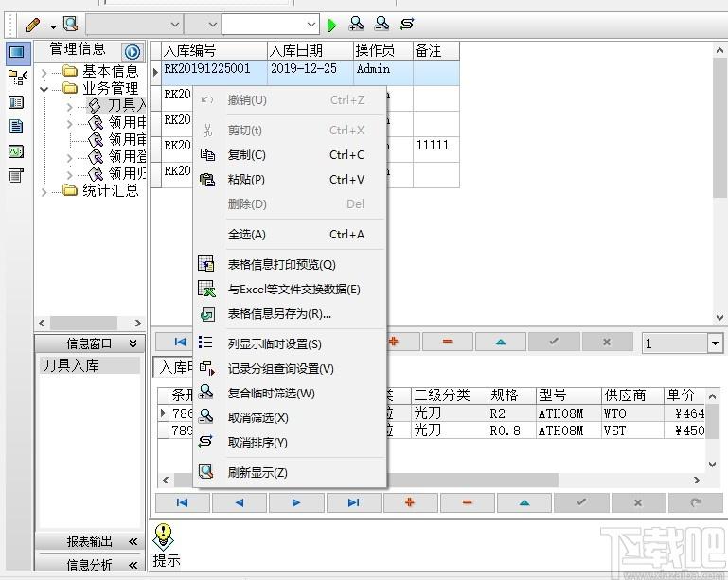Choose 表格信息另存为(R)... menu entry
Viewport: 728px width, 580px height.
(291, 314)
